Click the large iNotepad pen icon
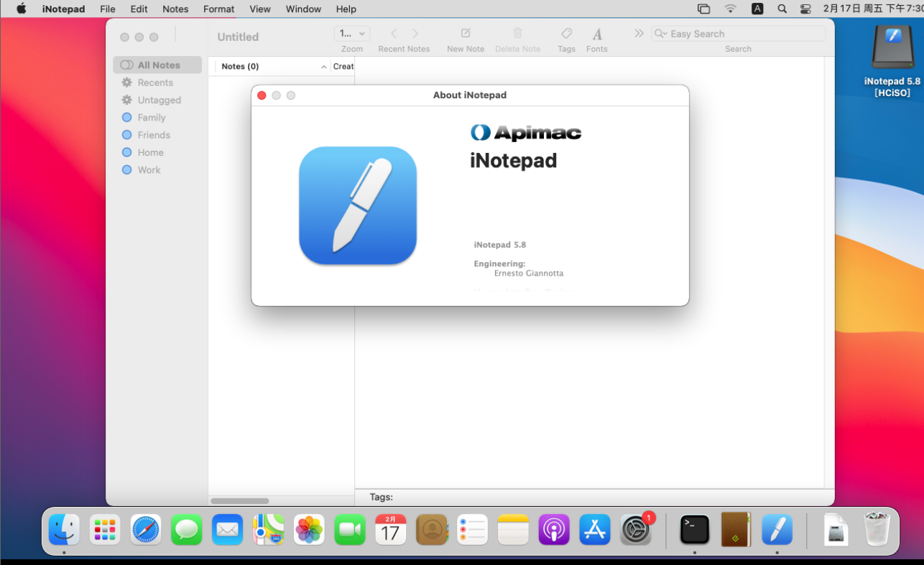Viewport: 924px width, 565px height. [358, 205]
